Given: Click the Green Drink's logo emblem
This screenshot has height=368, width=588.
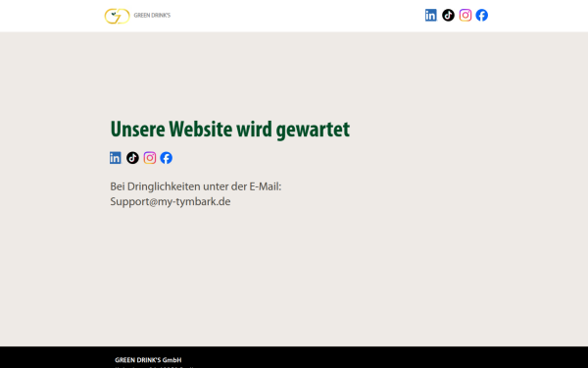Looking at the screenshot, I should click(117, 16).
